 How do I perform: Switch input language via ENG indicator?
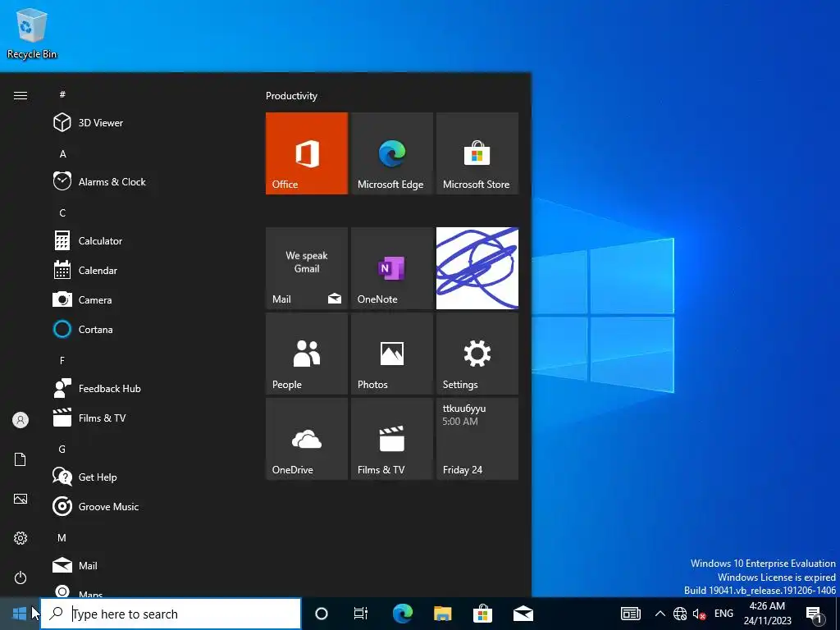(724, 614)
